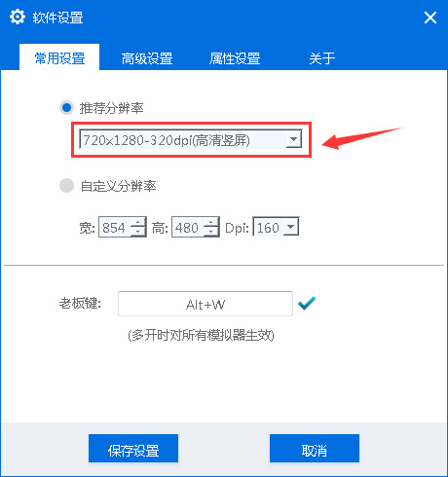
Task: Select the 常用设置 tab
Action: pyautogui.click(x=59, y=57)
